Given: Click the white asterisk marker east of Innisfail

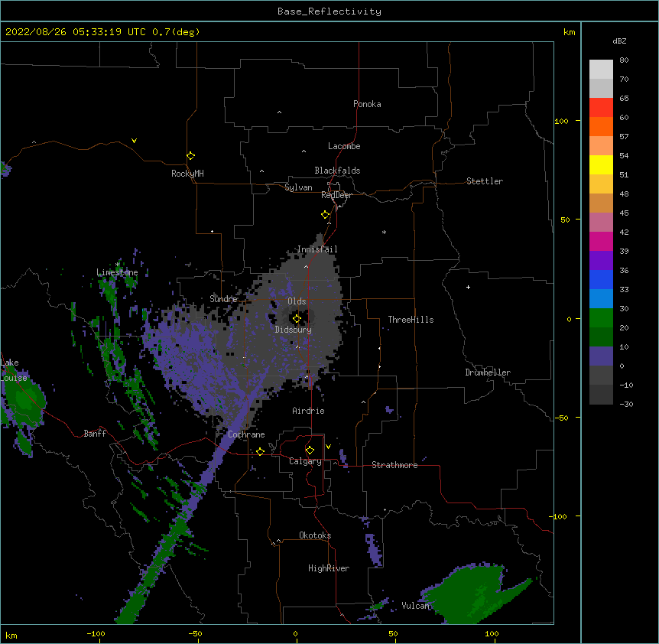Looking at the screenshot, I should pyautogui.click(x=384, y=232).
